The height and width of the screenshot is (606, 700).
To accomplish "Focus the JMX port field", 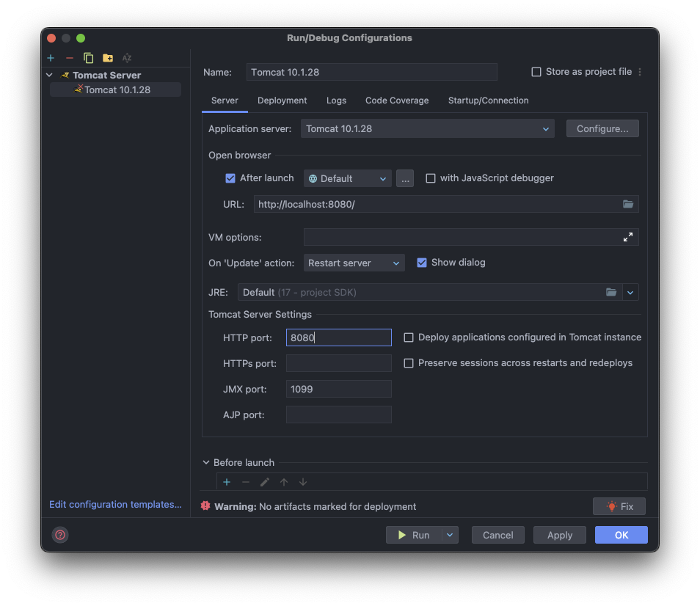I will (x=339, y=389).
